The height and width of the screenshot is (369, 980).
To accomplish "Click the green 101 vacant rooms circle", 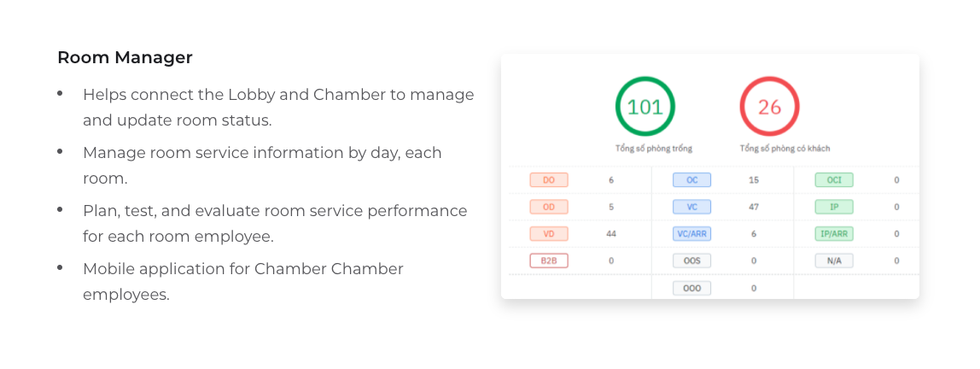I will (x=645, y=107).
